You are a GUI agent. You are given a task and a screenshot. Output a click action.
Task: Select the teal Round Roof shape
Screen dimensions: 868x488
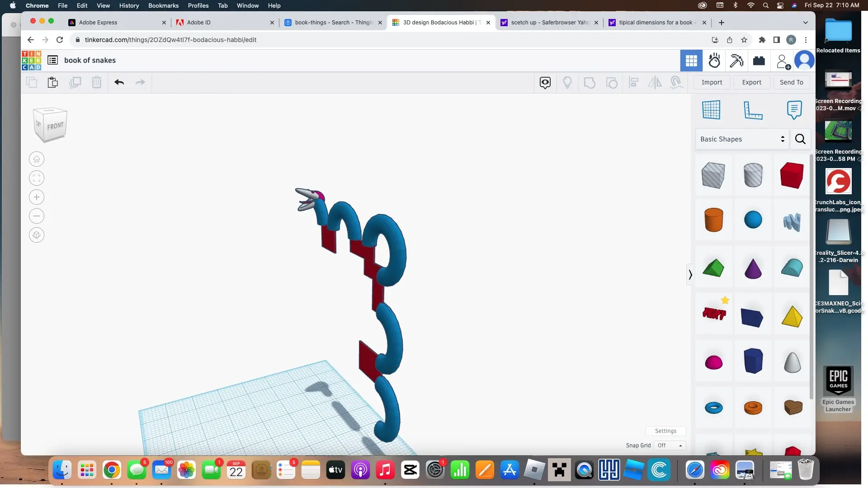click(x=792, y=268)
